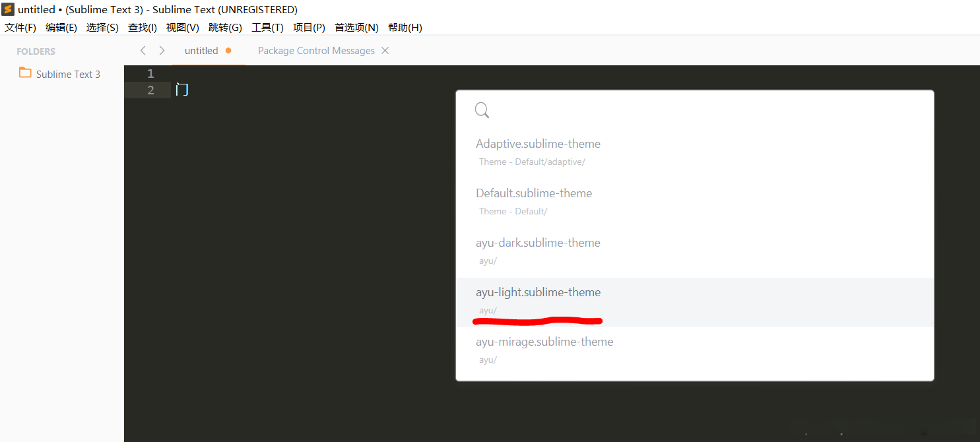Viewport: 980px width, 442px height.
Task: Open the 工具(T) menu
Action: click(x=267, y=27)
